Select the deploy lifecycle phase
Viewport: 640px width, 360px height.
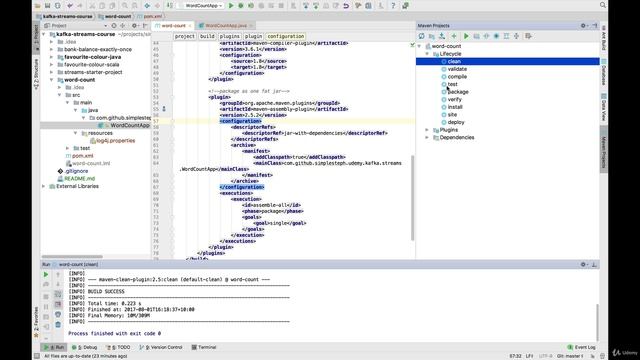pos(456,122)
